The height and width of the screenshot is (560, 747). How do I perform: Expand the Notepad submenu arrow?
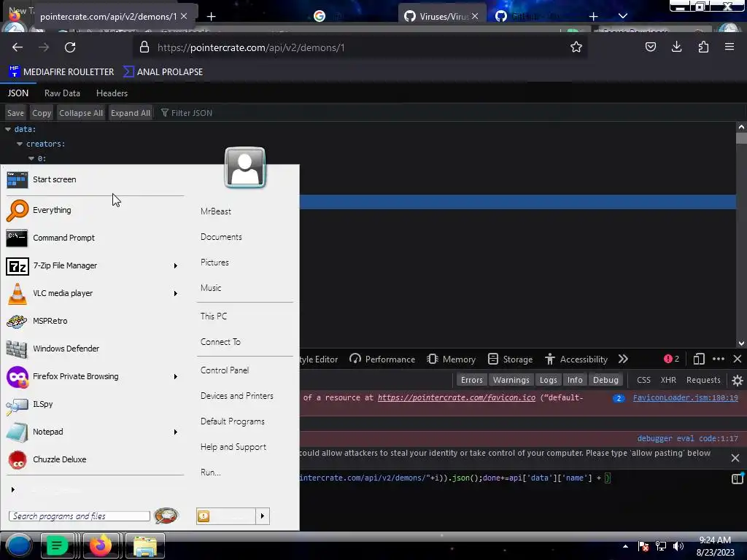[x=175, y=432]
